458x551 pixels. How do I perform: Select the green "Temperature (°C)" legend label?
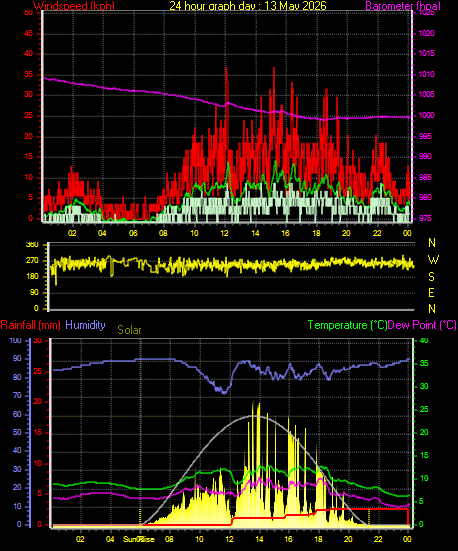coord(347,325)
